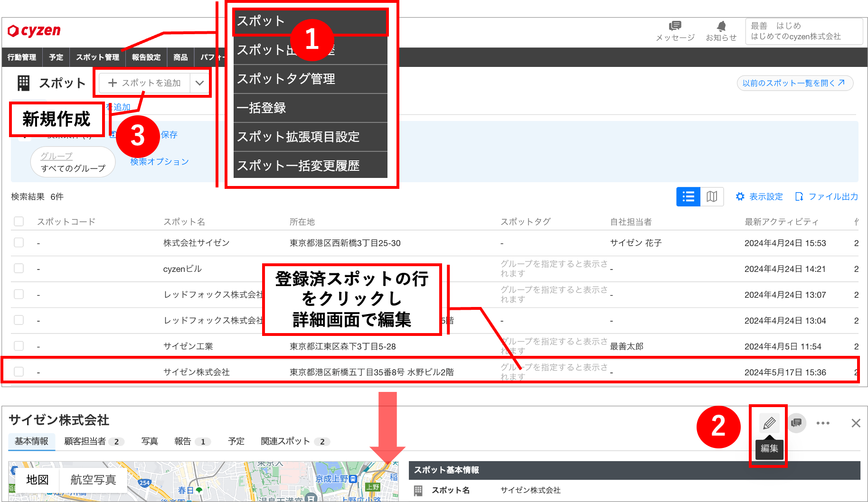Select スポット一括変更履歴 menu entry

[x=311, y=166]
